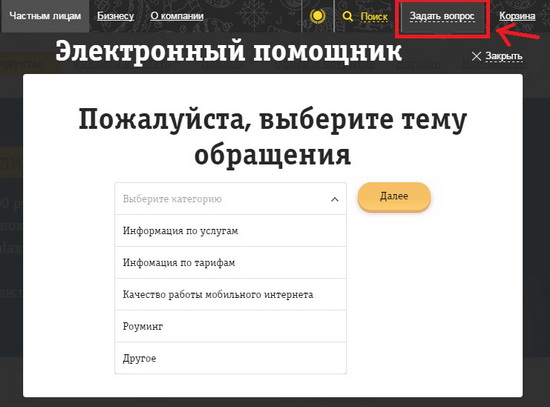Select Инфомация по тарифам option

pyautogui.click(x=230, y=263)
